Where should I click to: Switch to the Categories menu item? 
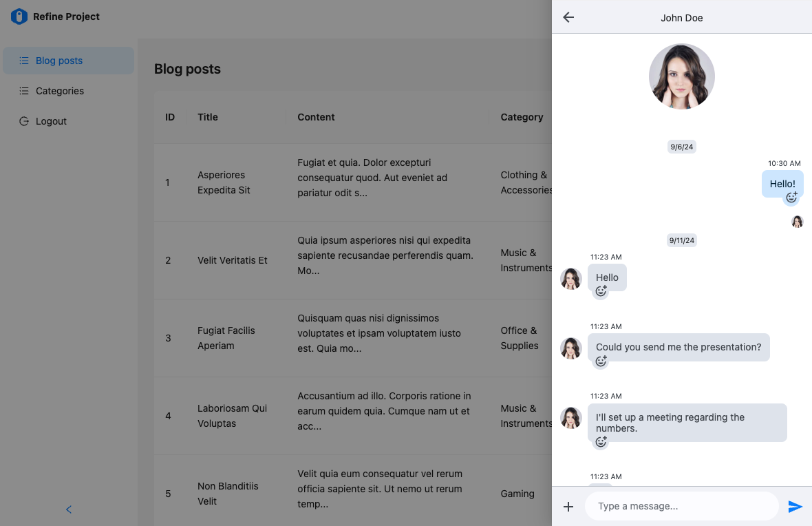(x=59, y=91)
